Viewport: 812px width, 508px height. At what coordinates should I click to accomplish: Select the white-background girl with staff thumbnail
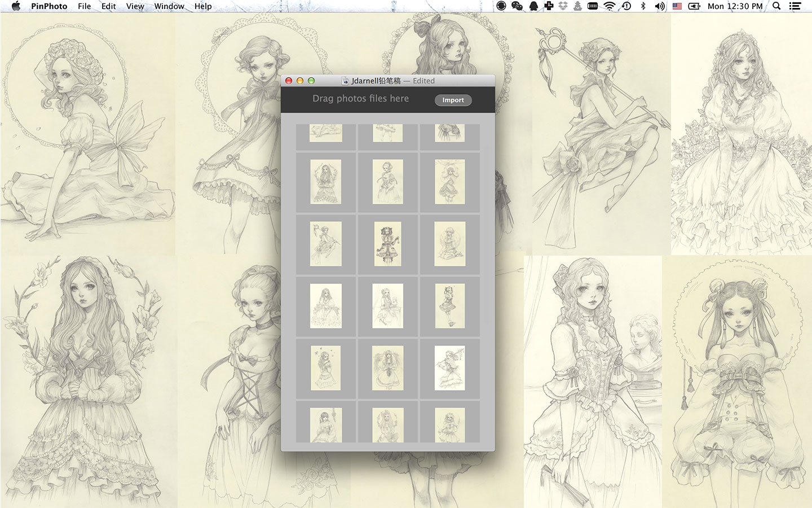(450, 368)
